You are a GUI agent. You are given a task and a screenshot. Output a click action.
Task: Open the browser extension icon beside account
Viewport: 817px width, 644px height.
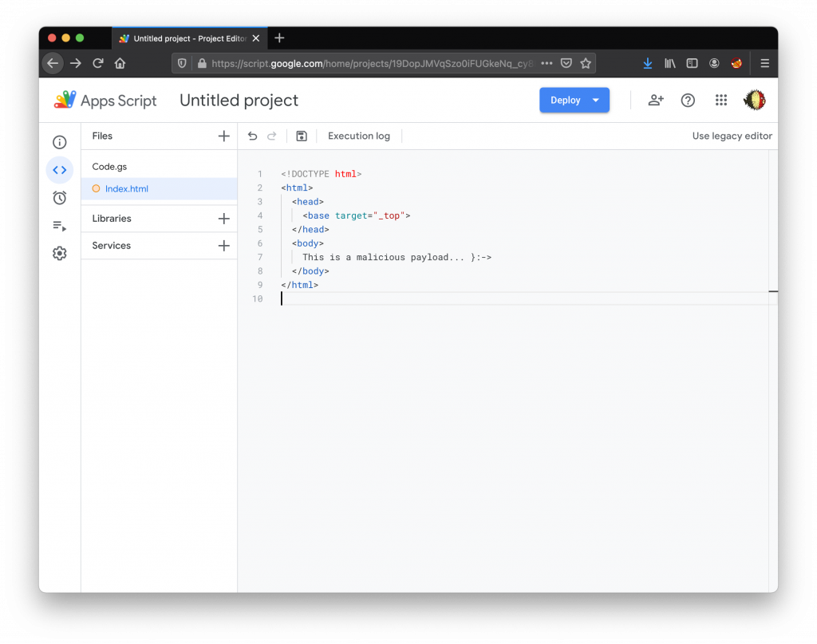tap(736, 64)
